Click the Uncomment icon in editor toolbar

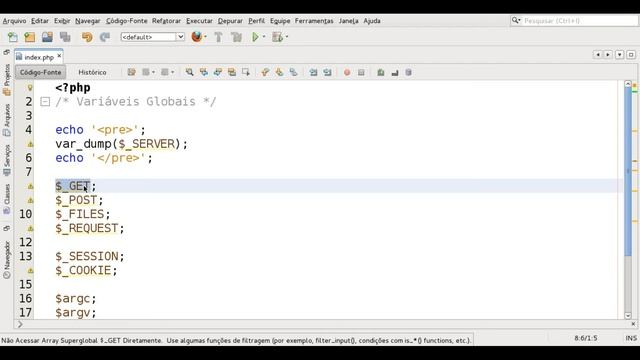(x=395, y=72)
